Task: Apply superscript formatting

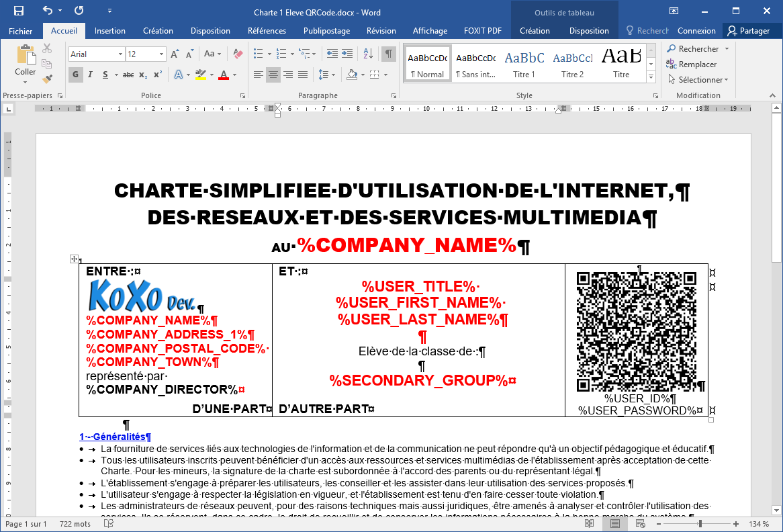Action: (158, 75)
